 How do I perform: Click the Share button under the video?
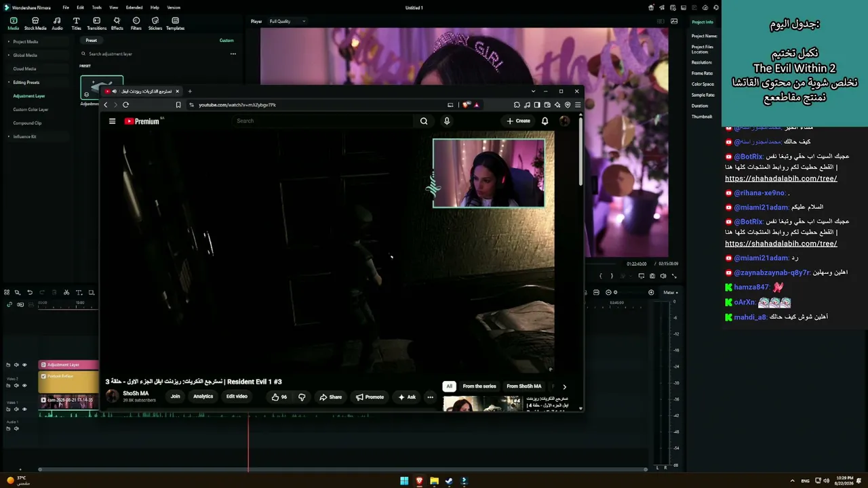[331, 397]
